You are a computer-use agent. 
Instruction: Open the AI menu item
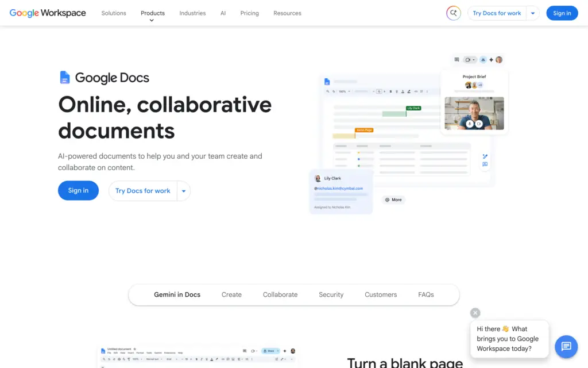[223, 13]
